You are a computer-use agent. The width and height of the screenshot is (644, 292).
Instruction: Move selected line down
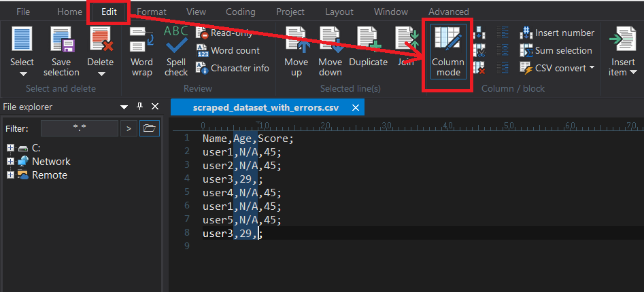pos(331,51)
